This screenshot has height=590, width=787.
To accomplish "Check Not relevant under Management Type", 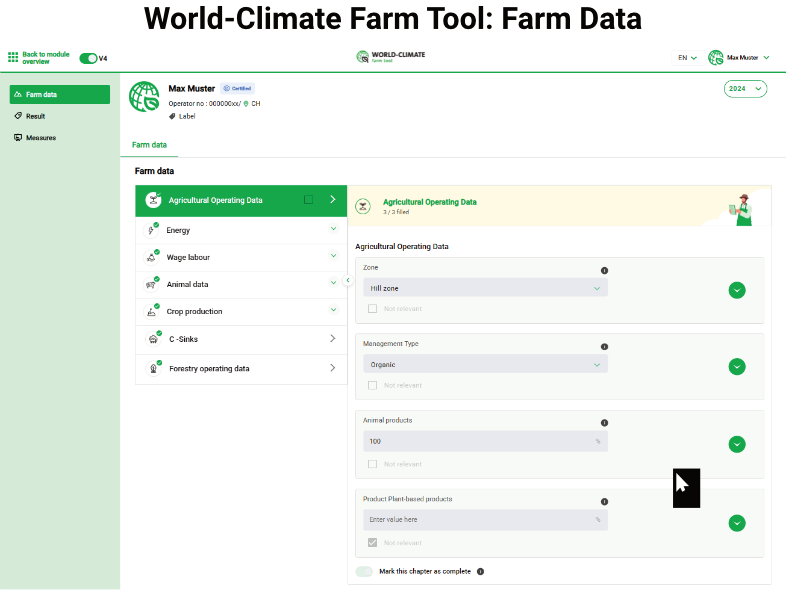I will click(x=372, y=385).
